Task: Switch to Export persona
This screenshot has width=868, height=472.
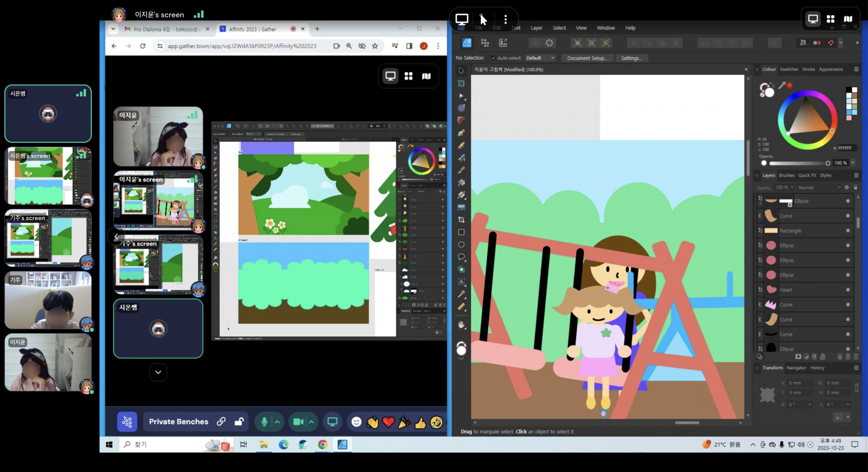Action: (503, 43)
